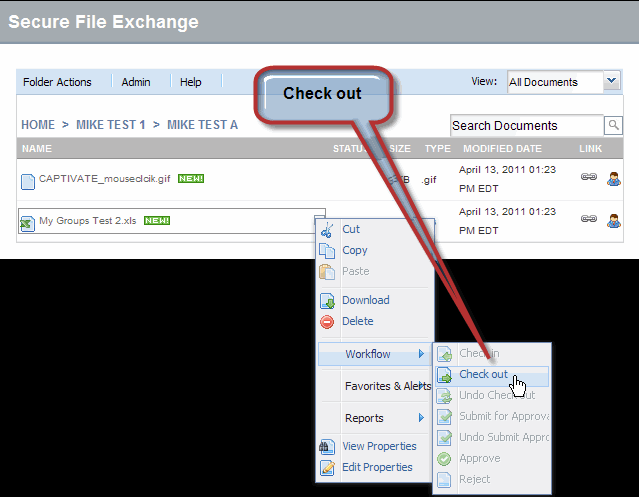Click link icon for CAPTIVATE_mouseclcik.gif row
639x497 pixels.
point(589,178)
